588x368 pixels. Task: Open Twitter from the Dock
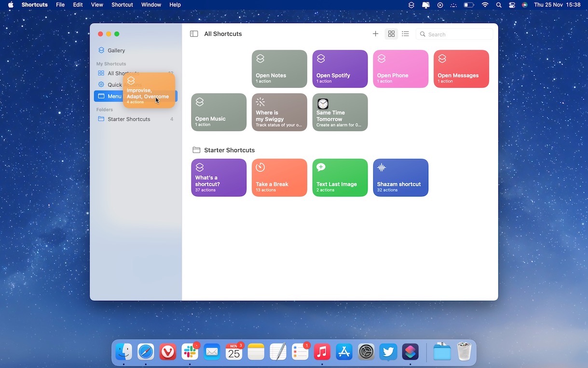coord(388,352)
